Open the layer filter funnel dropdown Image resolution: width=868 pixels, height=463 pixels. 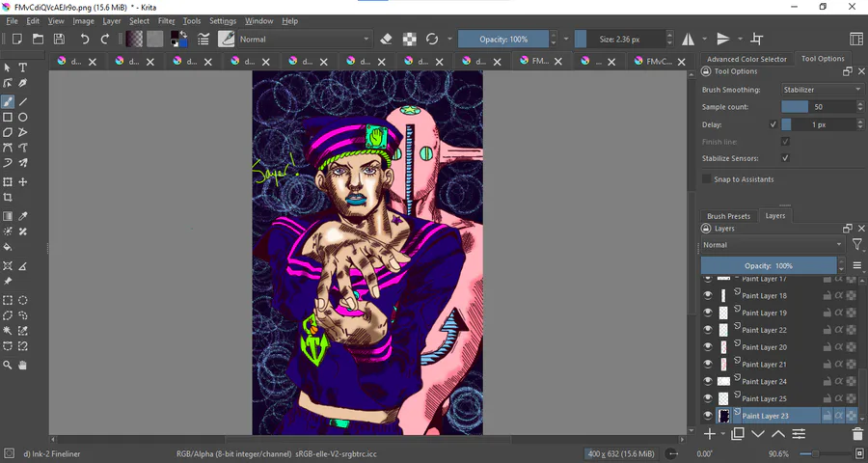[857, 244]
